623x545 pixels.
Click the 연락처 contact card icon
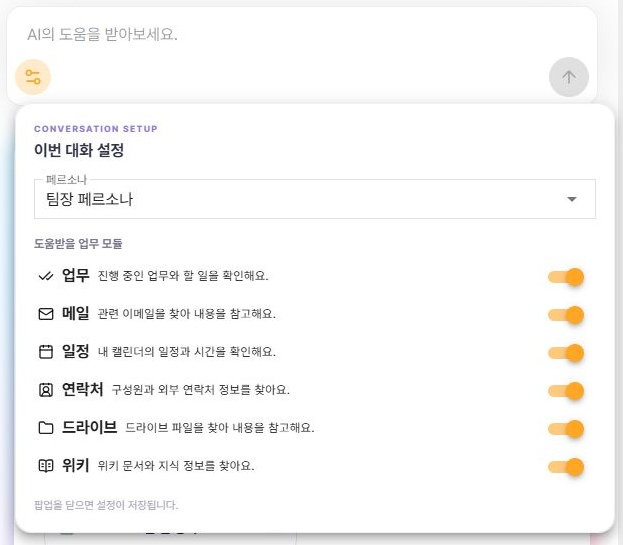coord(46,390)
